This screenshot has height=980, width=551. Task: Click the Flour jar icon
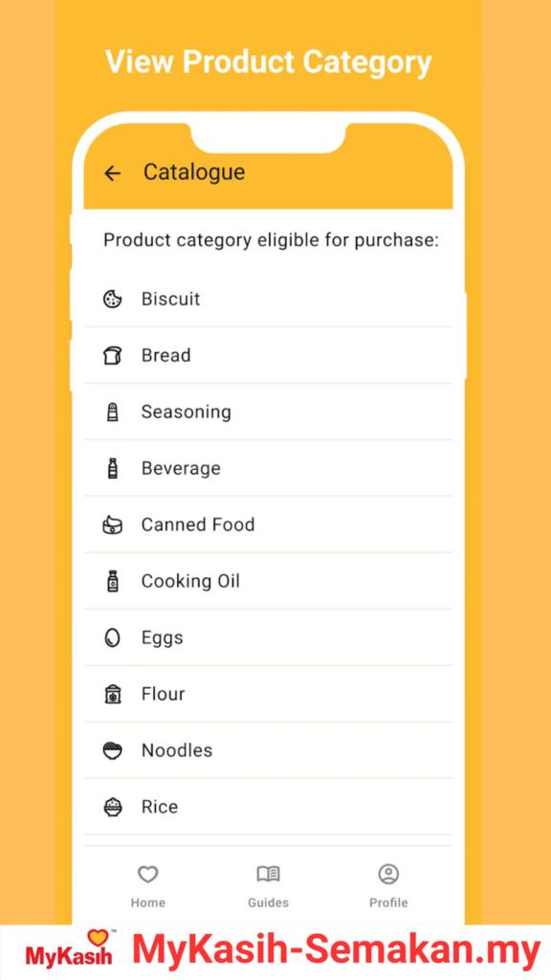(x=113, y=694)
